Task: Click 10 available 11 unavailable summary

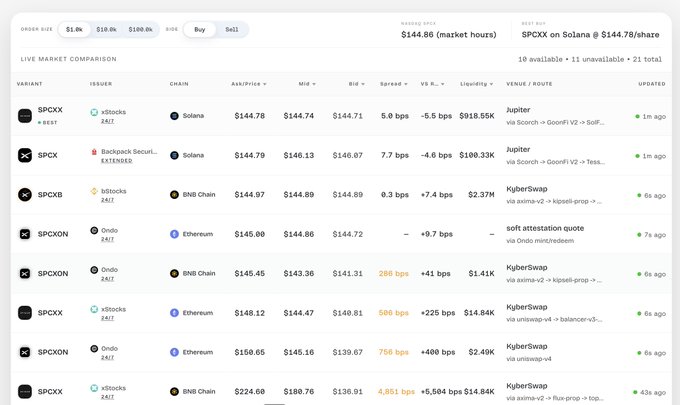Action: tap(590, 59)
